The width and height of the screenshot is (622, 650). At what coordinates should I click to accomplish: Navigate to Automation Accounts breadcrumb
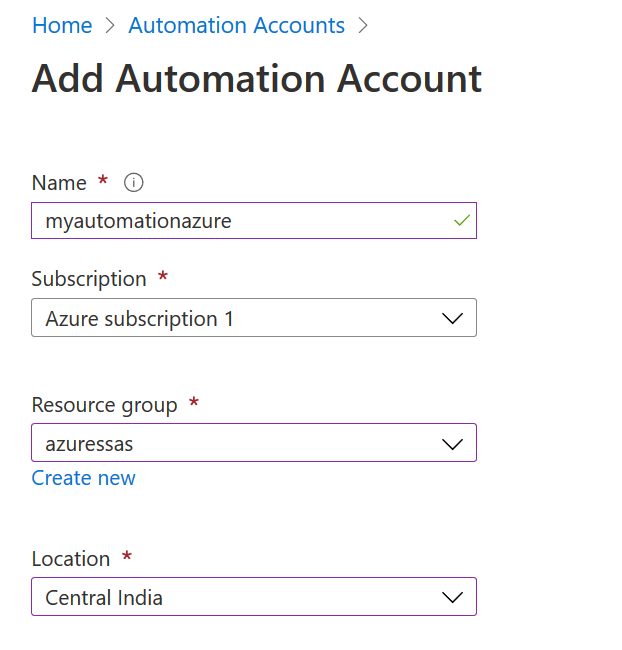(x=237, y=26)
